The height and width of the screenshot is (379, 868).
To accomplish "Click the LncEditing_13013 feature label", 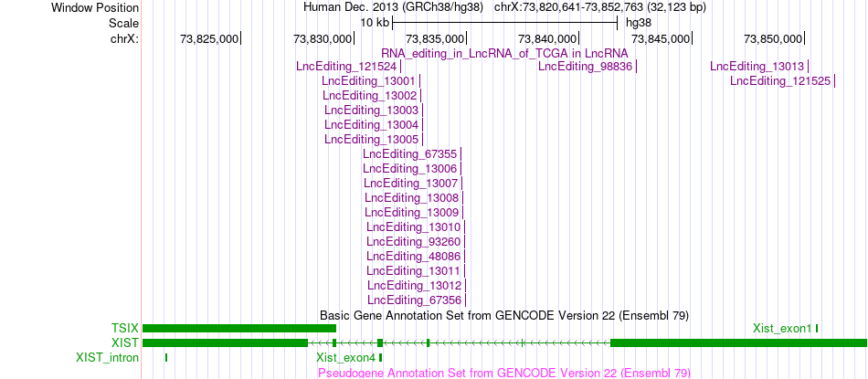I will (x=757, y=67).
